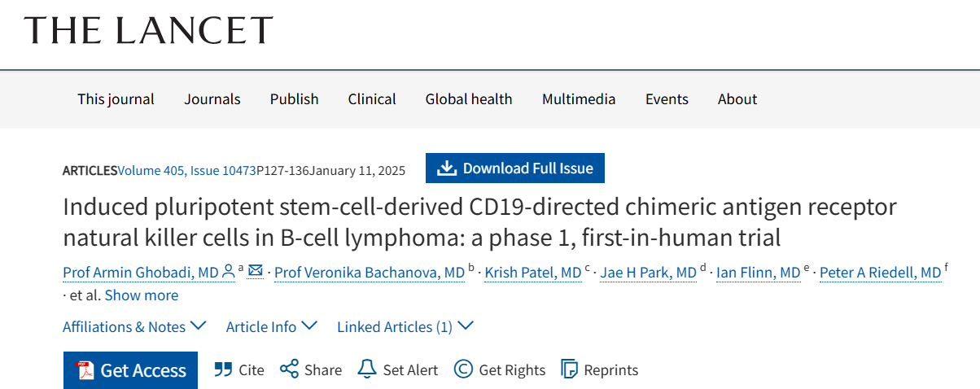
Task: Click the email envelope icon beside Armin Ghobadi
Action: click(x=256, y=271)
